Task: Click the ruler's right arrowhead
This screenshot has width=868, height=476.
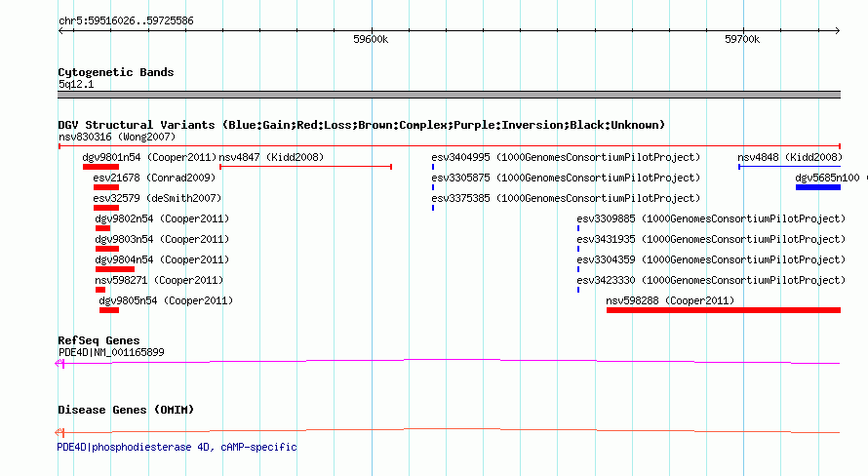Action: coord(838,30)
